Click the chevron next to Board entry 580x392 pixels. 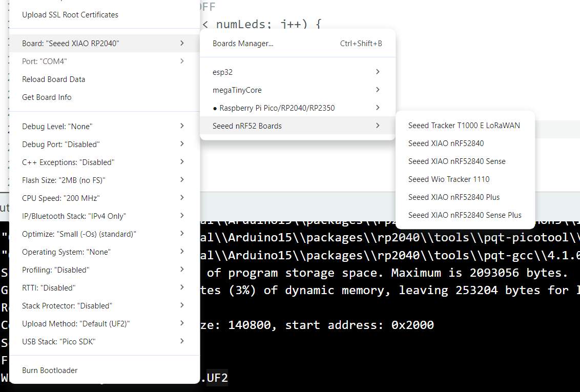[x=182, y=43]
